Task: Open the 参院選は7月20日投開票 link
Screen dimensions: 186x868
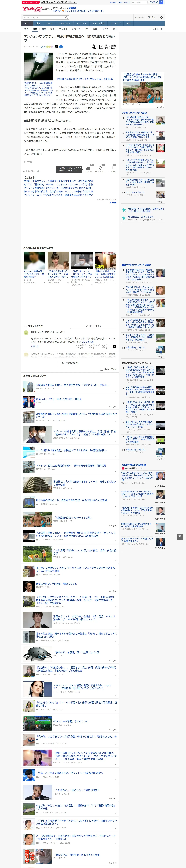Action: click(146, 210)
